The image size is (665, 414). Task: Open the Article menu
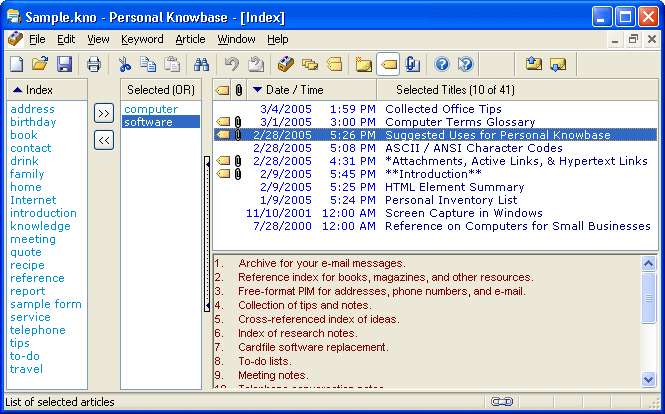(190, 39)
